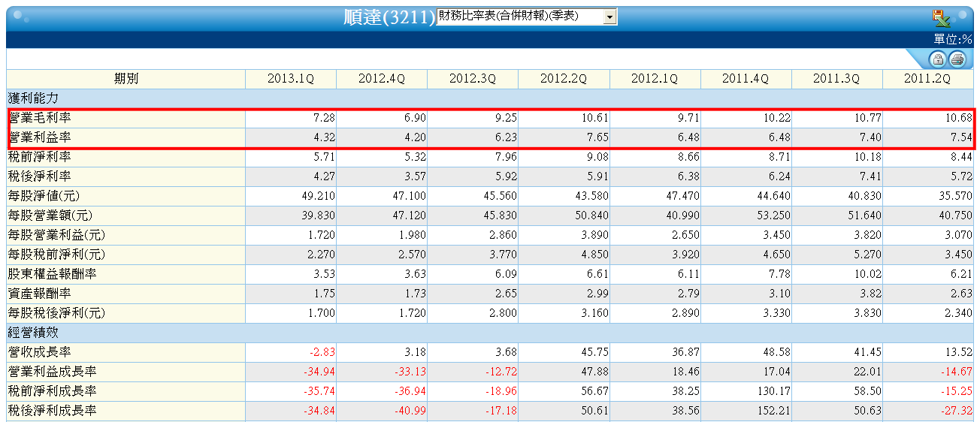Click the 經營績效 section heading

tap(34, 333)
